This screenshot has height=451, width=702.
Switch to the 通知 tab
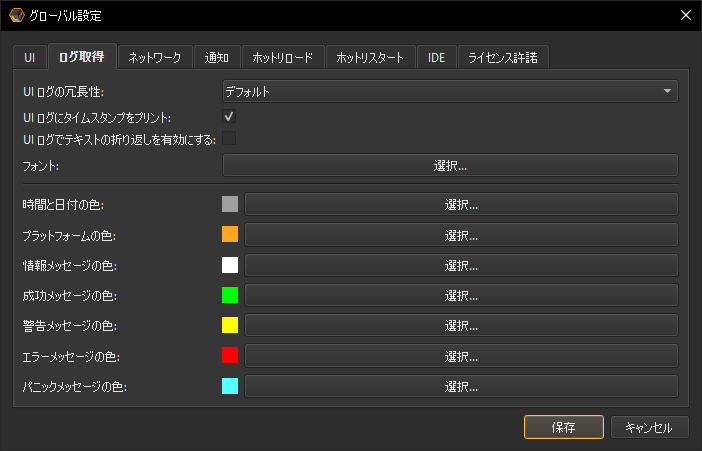217,57
